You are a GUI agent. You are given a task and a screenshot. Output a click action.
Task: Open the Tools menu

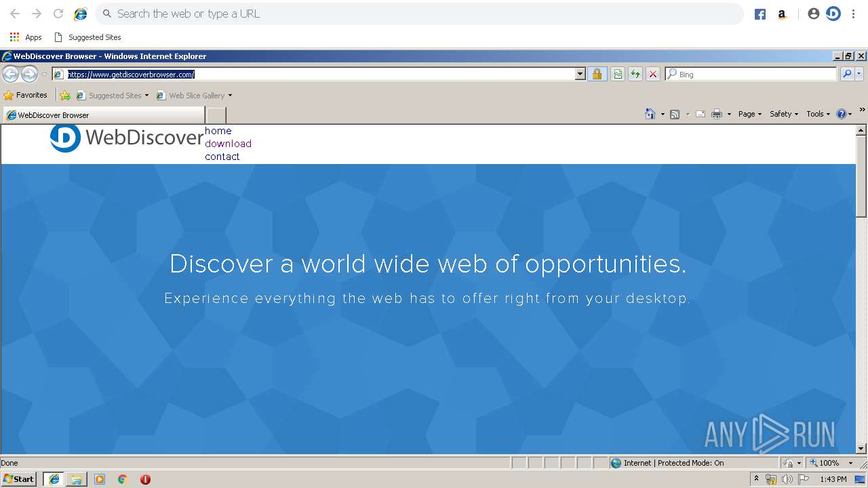click(818, 114)
